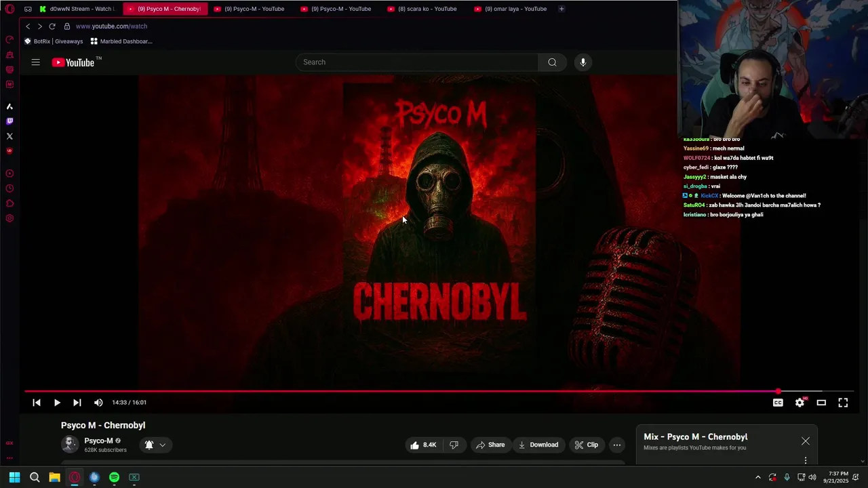Open more actions three-dot menu
This screenshot has height=488, width=868.
(x=616, y=445)
